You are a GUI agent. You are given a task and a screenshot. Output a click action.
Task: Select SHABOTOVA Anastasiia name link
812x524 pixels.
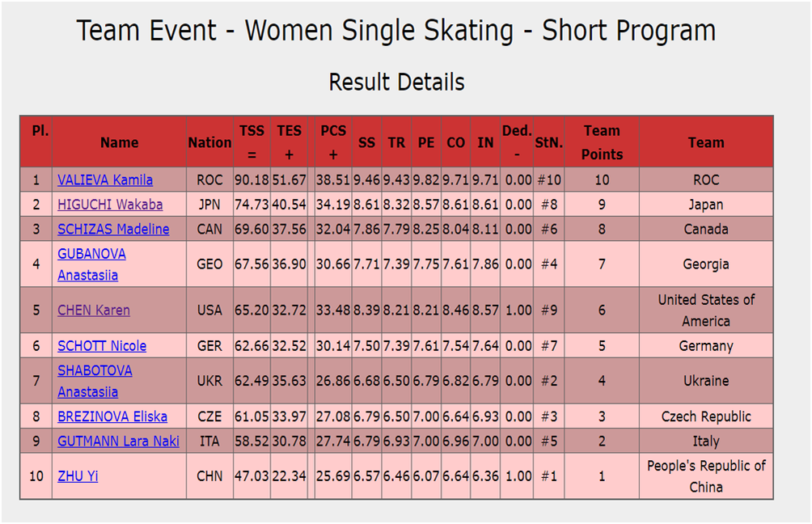pyautogui.click(x=95, y=381)
